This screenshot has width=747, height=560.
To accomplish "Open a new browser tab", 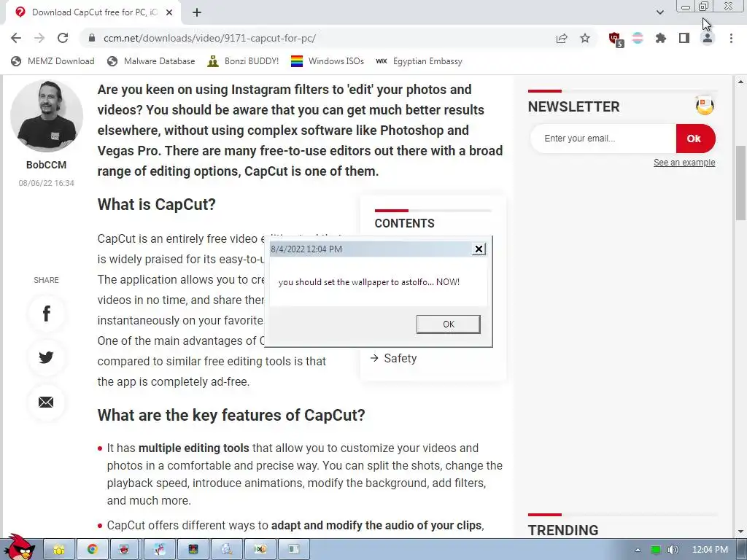I will point(197,12).
